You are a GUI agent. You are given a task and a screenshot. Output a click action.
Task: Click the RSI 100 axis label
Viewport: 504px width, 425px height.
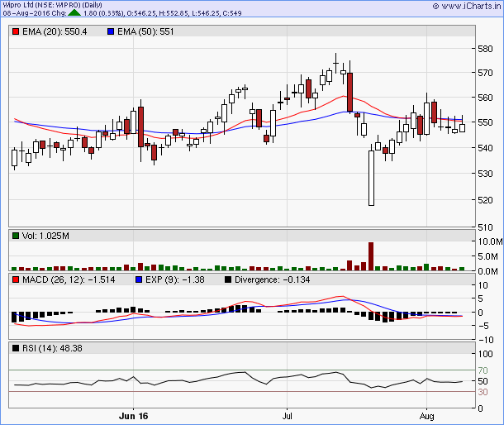point(485,354)
